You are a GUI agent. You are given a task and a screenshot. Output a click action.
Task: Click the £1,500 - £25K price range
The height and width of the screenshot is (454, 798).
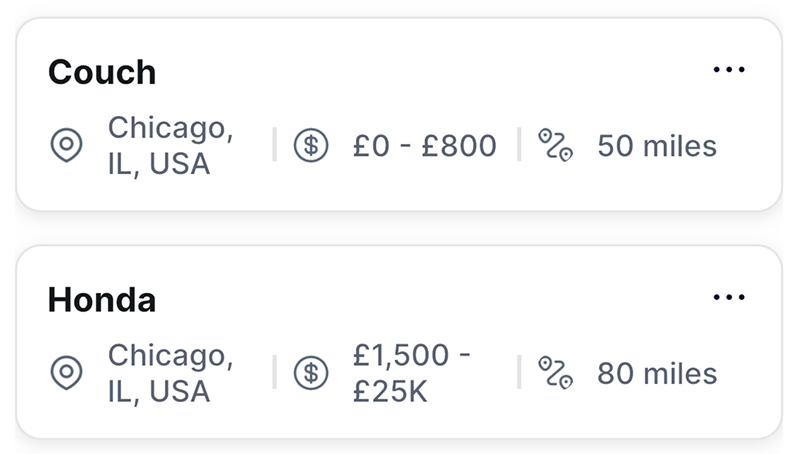click(x=412, y=373)
